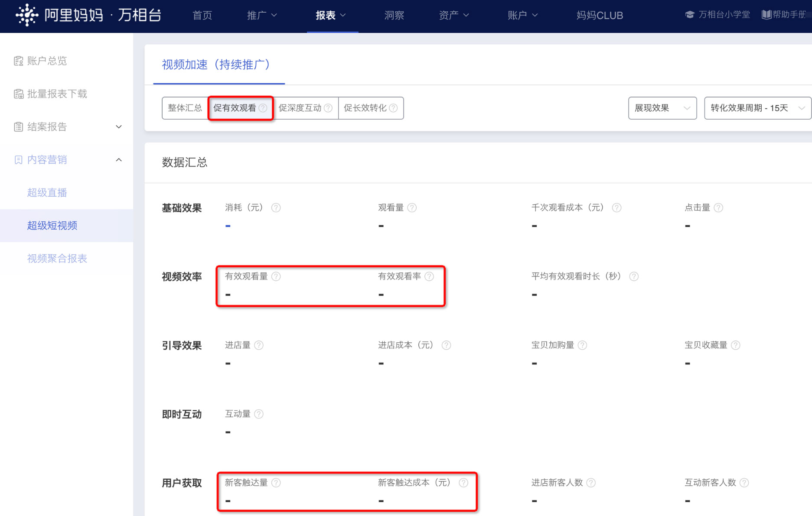Click help icon next to 观看量
This screenshot has width=812, height=516.
coord(412,208)
